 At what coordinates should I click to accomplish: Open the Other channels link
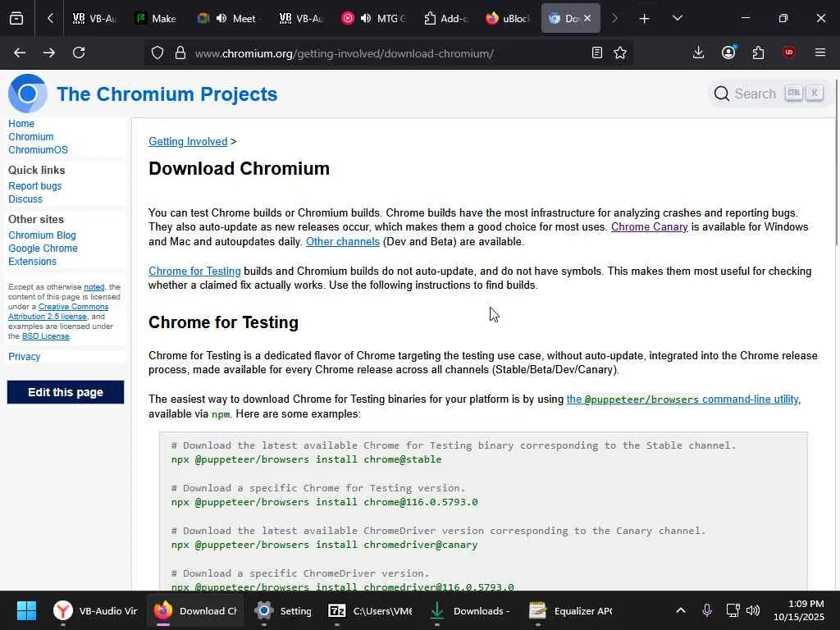(343, 242)
